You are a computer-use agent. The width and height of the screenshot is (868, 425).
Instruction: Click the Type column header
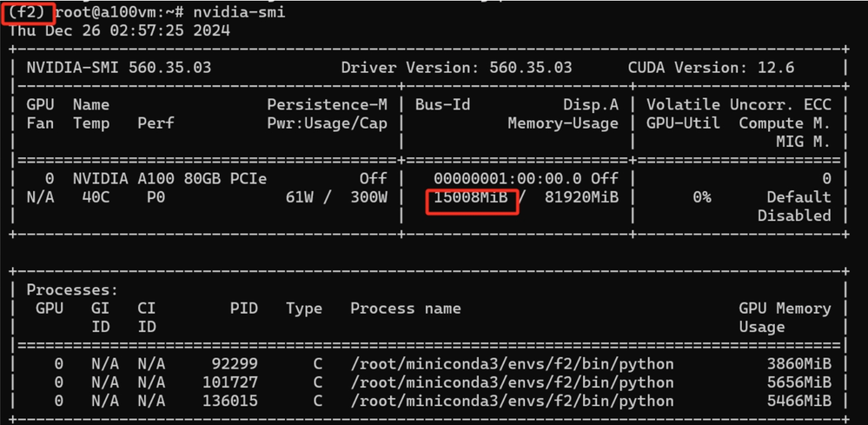pyautogui.click(x=304, y=309)
